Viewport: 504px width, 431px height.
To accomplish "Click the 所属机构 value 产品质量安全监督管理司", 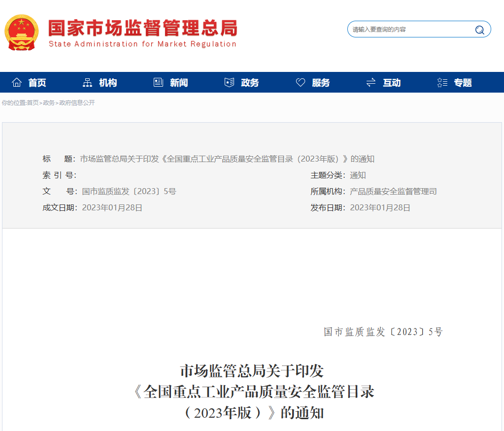I will click(393, 192).
